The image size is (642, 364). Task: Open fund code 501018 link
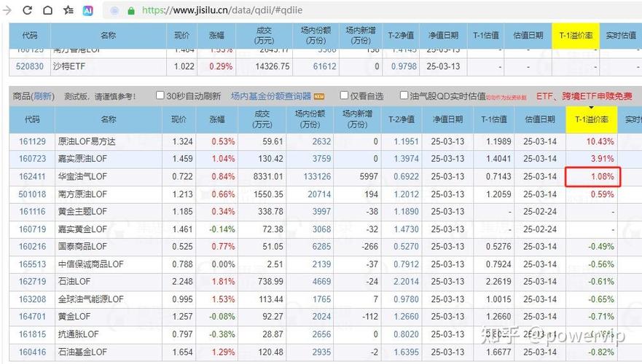click(32, 194)
